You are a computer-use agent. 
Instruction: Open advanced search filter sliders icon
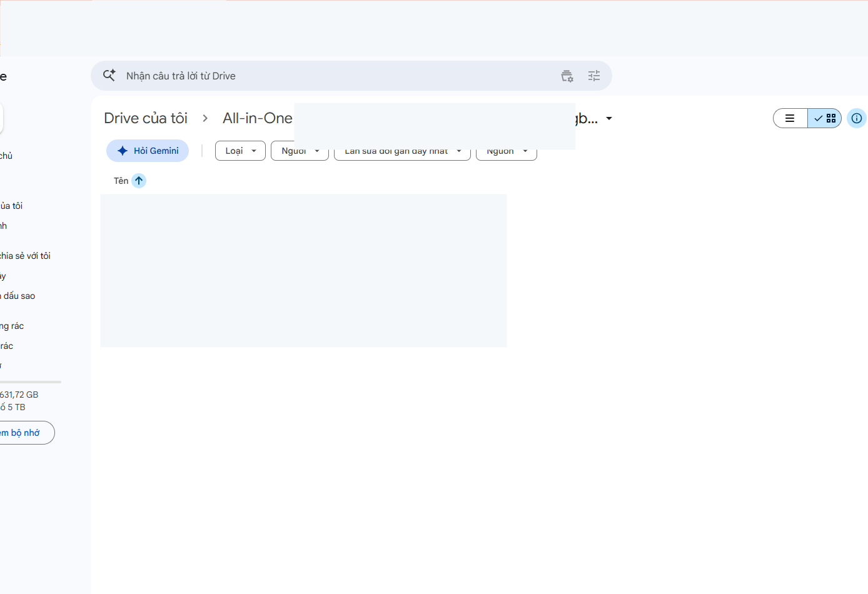pyautogui.click(x=594, y=76)
